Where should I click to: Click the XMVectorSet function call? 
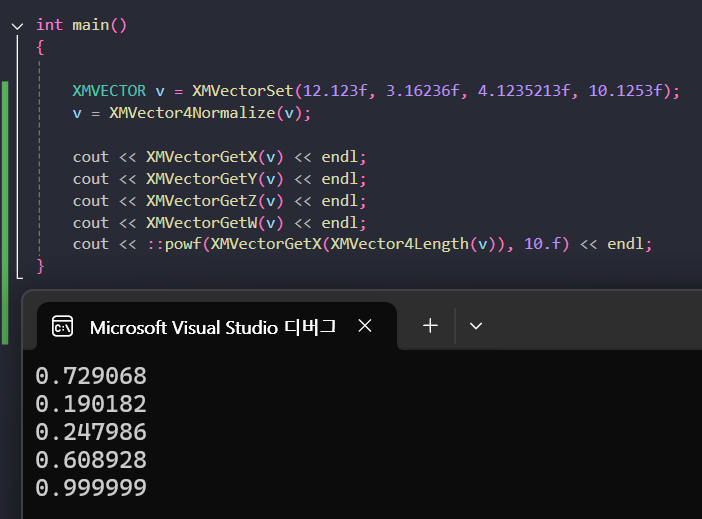click(x=243, y=91)
